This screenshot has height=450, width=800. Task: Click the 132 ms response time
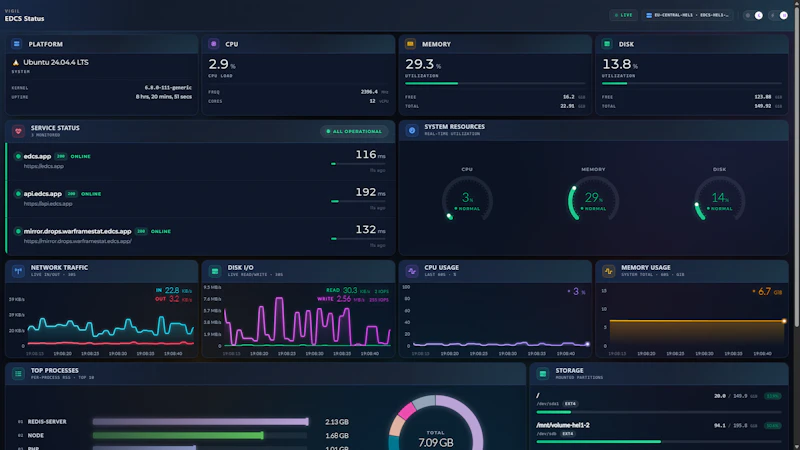point(370,230)
